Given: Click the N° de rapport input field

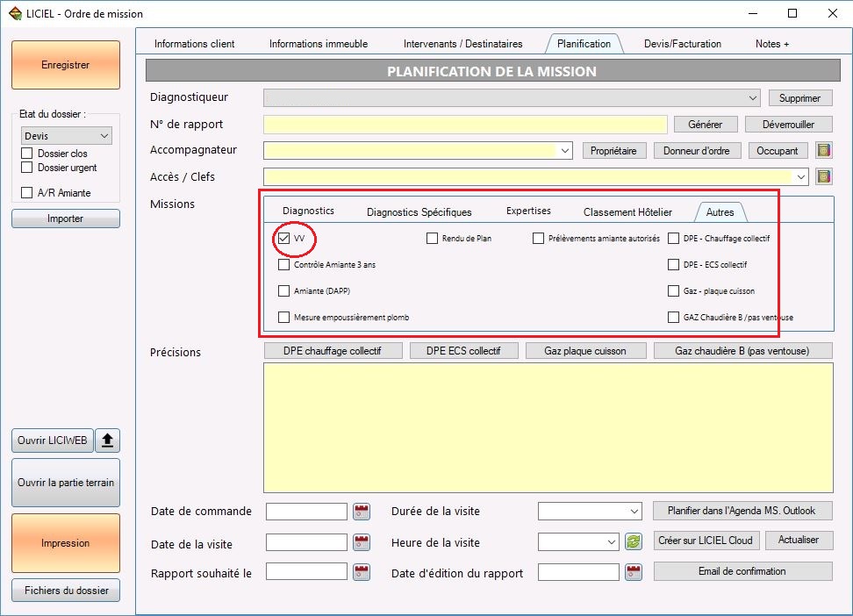Looking at the screenshot, I should 465,125.
